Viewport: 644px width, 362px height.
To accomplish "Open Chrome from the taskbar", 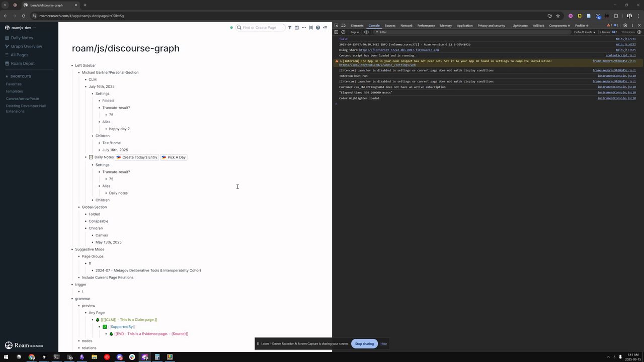I will (x=32, y=357).
